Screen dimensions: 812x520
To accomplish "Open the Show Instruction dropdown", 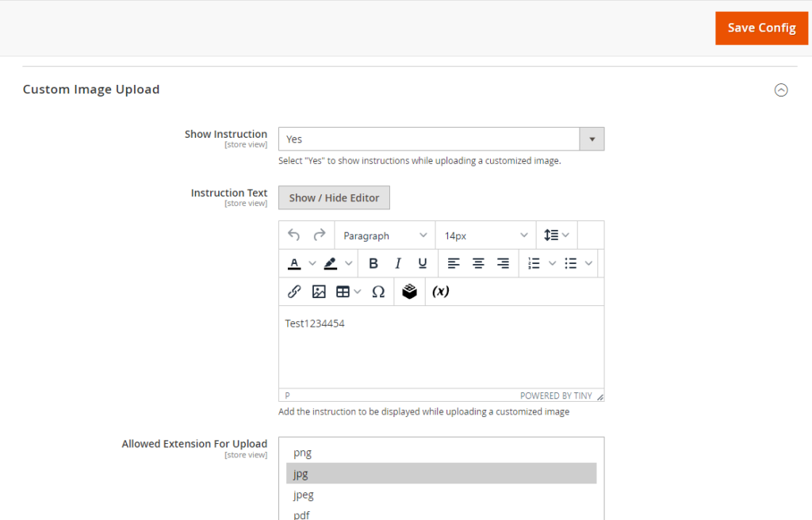I will (x=440, y=139).
